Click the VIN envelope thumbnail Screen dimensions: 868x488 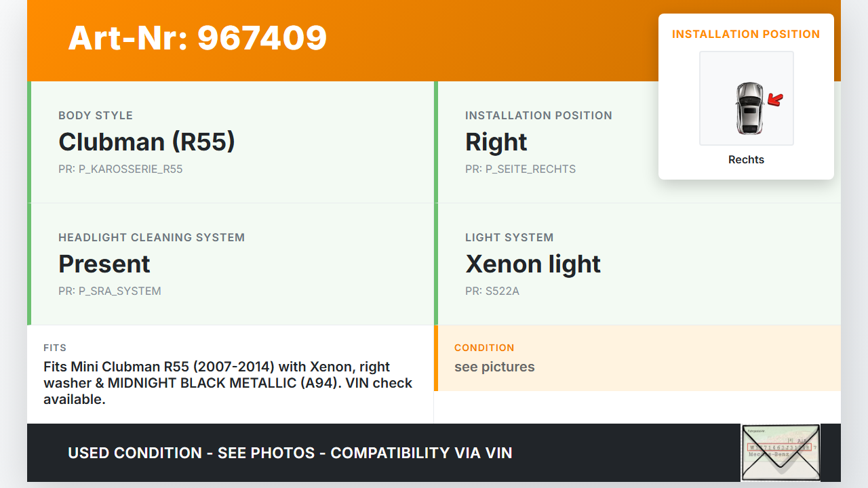coord(780,452)
